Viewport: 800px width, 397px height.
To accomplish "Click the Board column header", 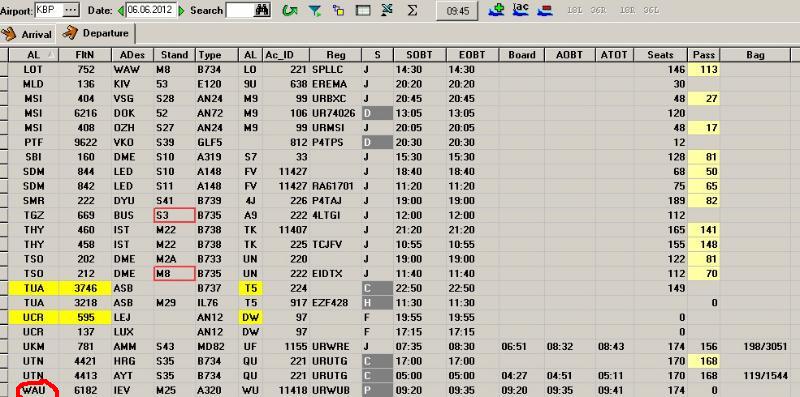I will click(x=521, y=55).
